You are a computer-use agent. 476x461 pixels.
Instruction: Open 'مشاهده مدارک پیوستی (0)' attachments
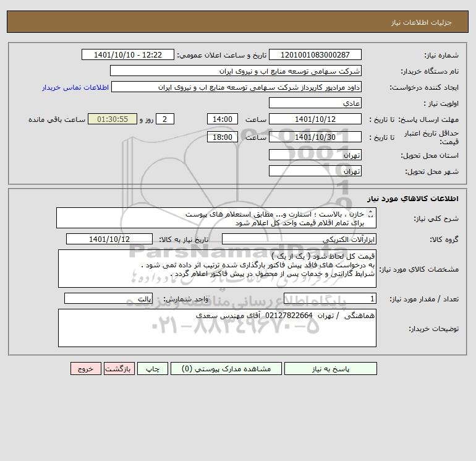[226, 369]
